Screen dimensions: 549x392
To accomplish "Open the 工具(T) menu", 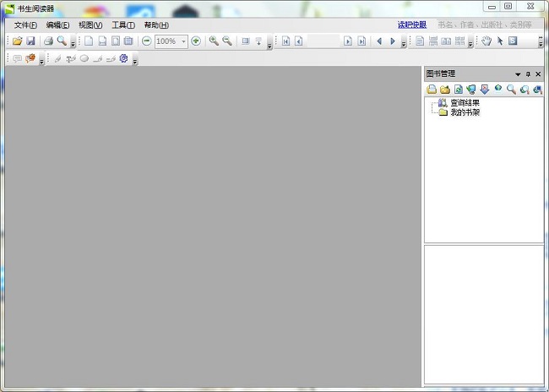I will pos(123,25).
